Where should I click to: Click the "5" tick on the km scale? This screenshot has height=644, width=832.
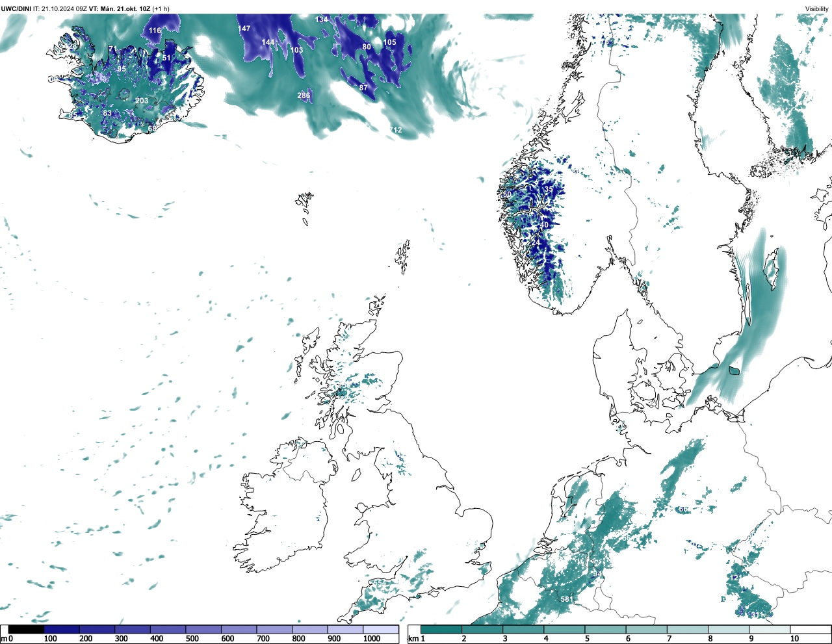(587, 639)
